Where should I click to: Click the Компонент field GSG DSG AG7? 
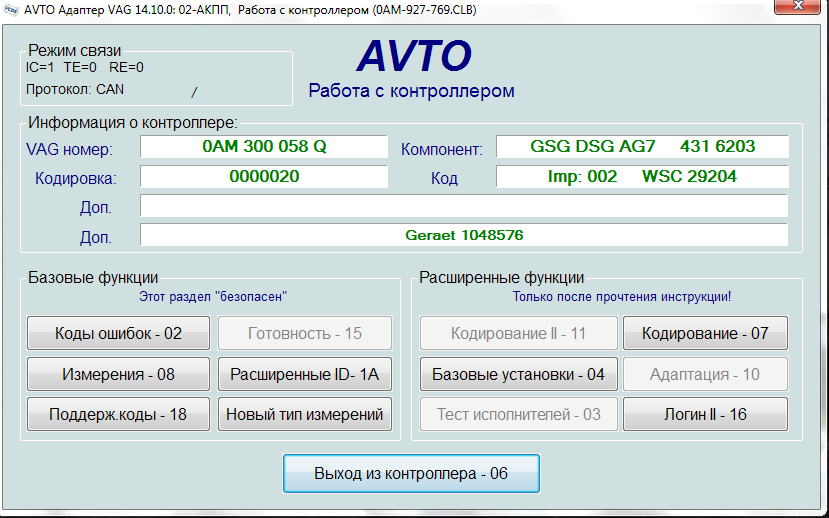[642, 146]
